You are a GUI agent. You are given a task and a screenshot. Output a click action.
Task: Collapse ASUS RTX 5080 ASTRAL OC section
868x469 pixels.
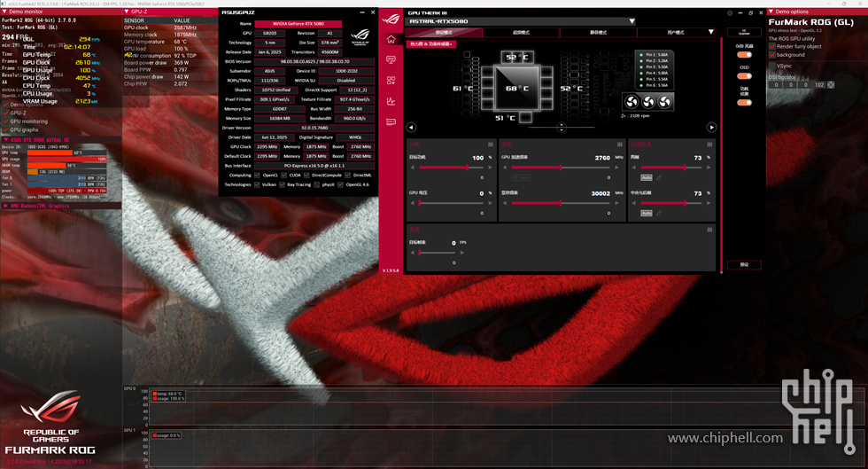5,140
